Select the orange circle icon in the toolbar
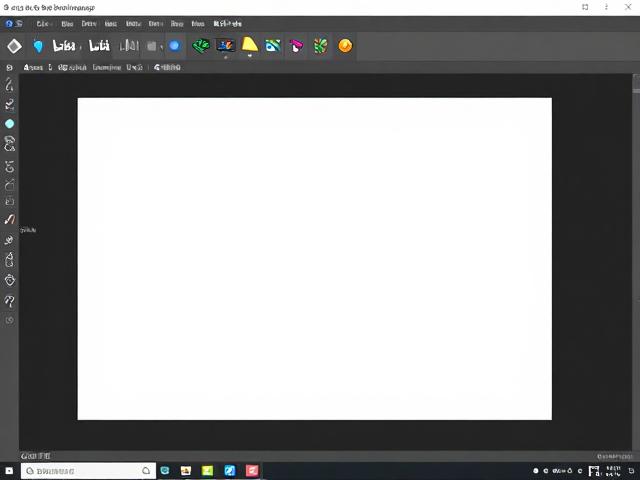640x480 pixels. (x=345, y=46)
